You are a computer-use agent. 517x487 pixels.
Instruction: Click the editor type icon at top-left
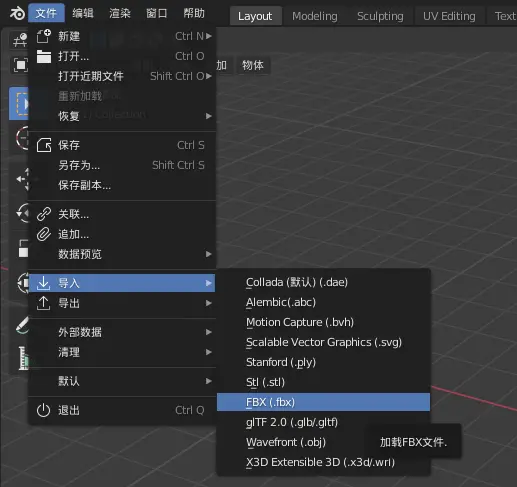[x=20, y=40]
